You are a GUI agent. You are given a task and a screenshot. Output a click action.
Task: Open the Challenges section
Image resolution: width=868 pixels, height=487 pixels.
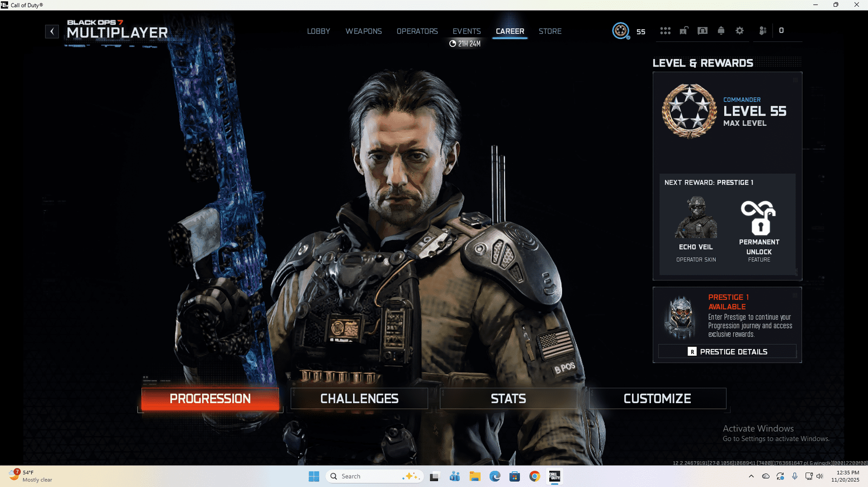click(359, 398)
